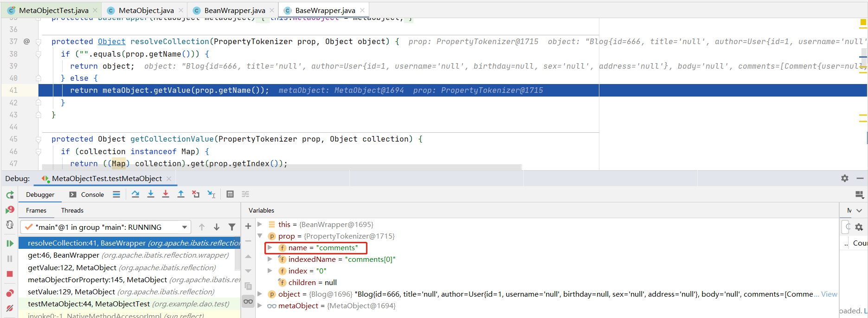Run to cursor
Image resolution: width=868 pixels, height=318 pixels.
pos(211,194)
